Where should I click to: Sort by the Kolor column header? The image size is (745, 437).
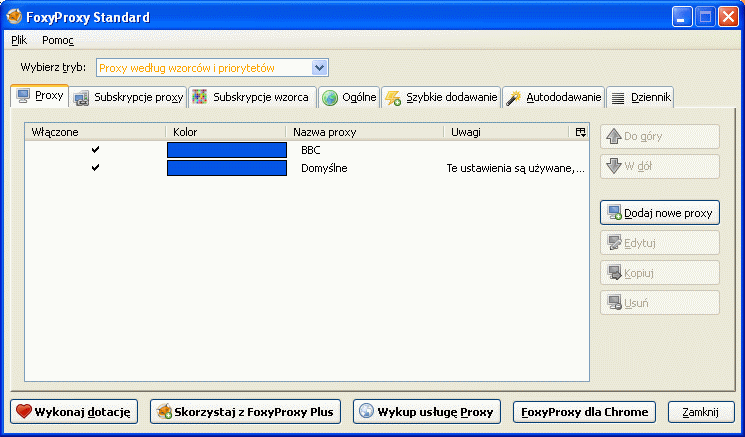point(226,132)
